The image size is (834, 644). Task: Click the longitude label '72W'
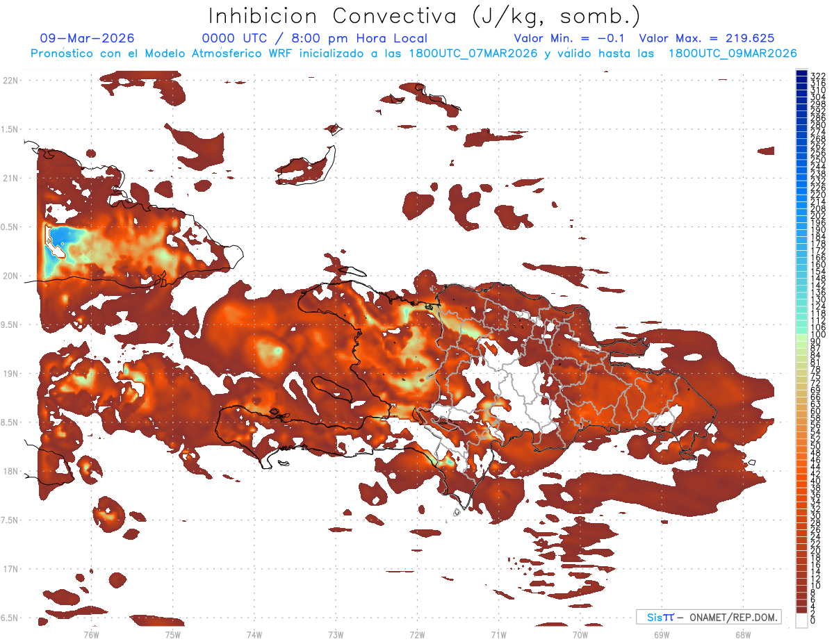(x=417, y=634)
